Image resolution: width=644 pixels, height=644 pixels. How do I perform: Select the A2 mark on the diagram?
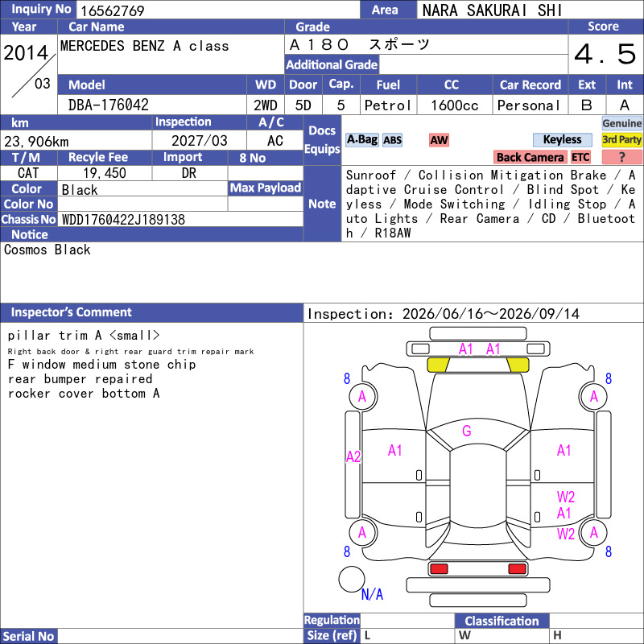click(353, 456)
